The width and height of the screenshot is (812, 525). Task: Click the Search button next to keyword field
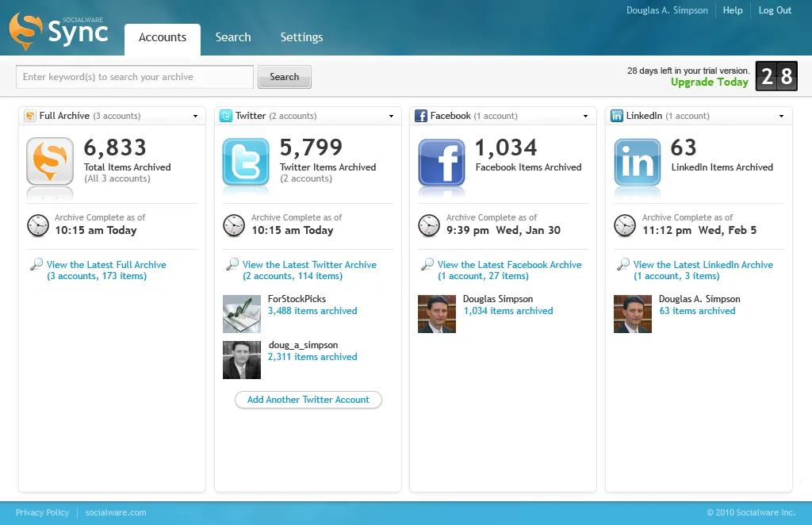click(x=285, y=77)
